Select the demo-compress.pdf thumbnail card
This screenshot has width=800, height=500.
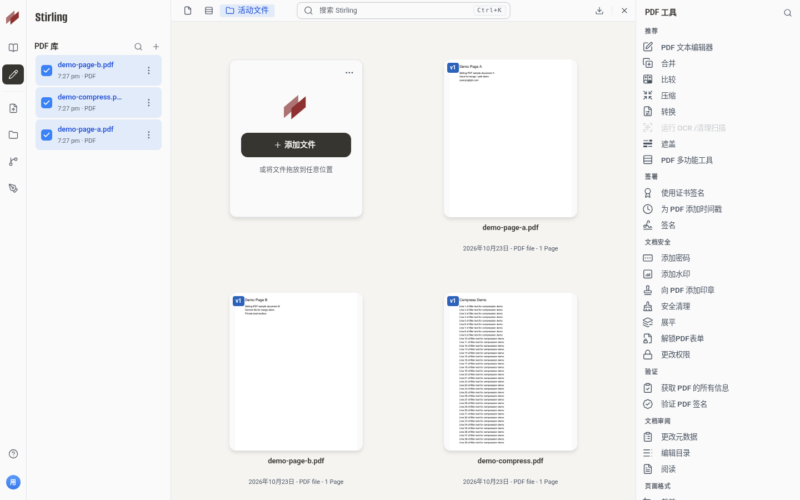click(x=510, y=371)
